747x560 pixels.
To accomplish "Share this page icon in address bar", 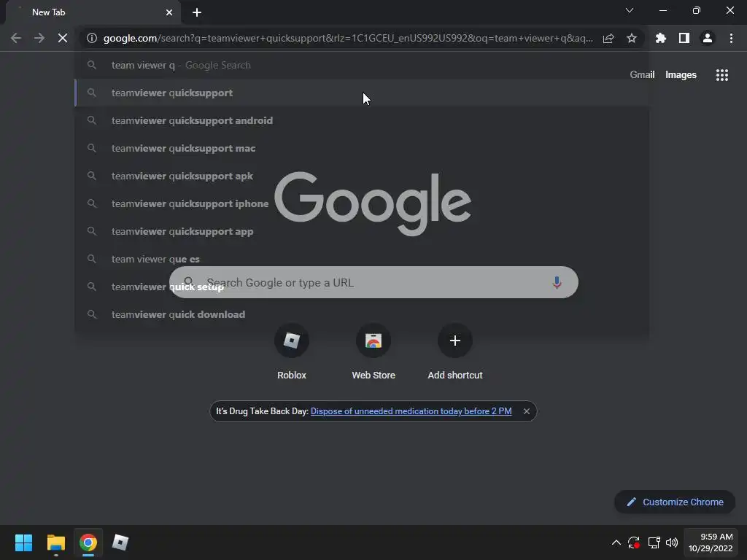I will click(608, 38).
